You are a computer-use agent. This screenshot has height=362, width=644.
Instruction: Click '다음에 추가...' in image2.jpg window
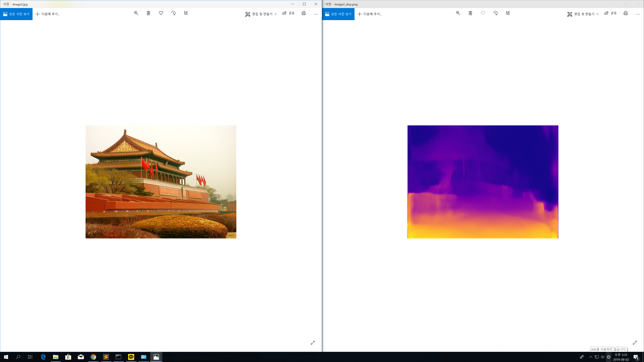48,14
